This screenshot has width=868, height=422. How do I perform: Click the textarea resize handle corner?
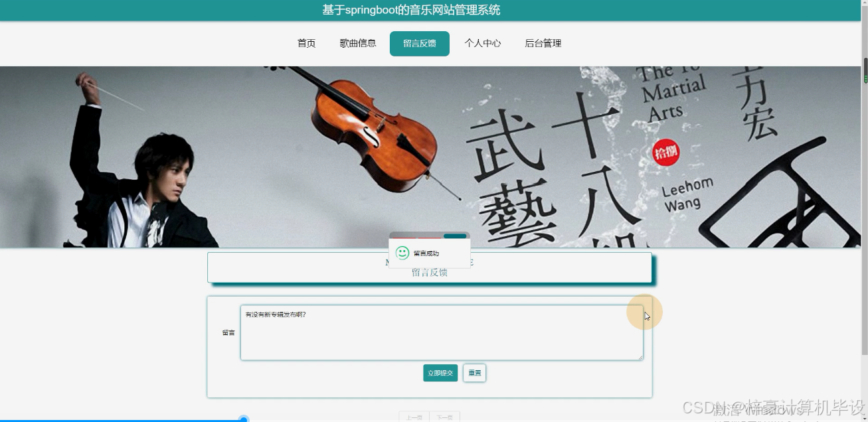point(640,357)
